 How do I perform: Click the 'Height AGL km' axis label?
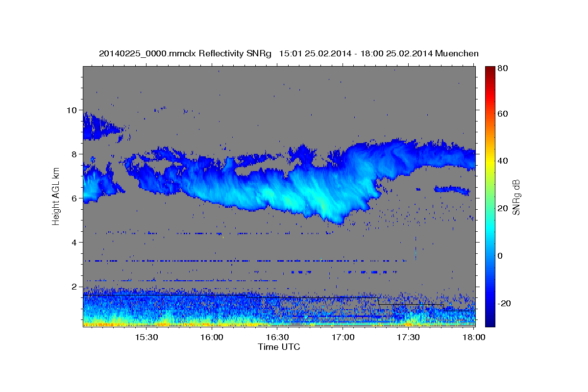(x=56, y=197)
